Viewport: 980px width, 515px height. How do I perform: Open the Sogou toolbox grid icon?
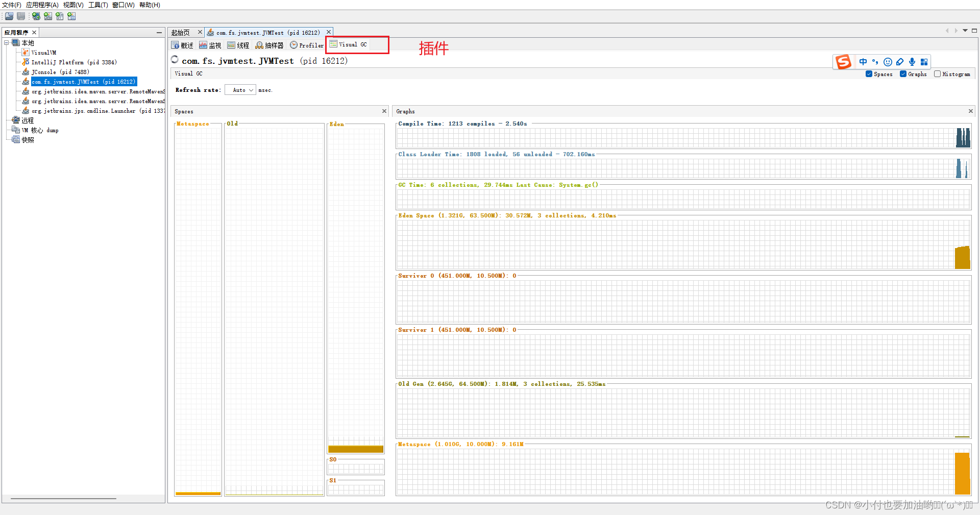[924, 62]
